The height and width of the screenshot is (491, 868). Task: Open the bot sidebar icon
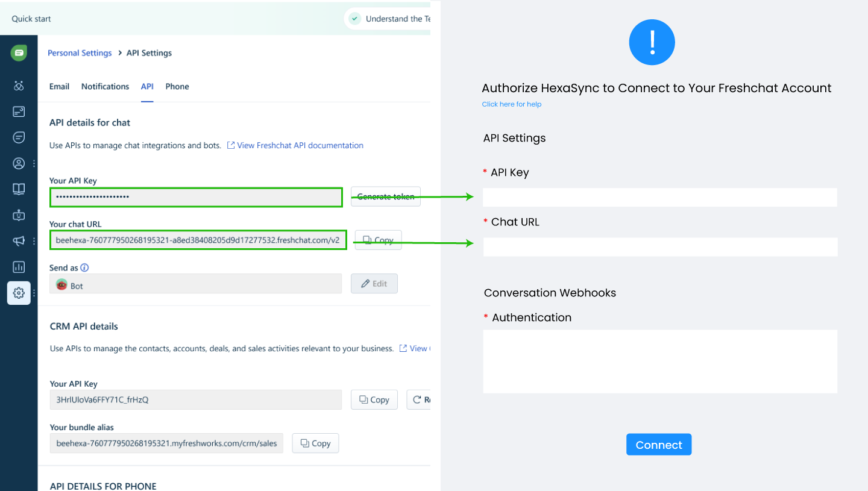[19, 215]
